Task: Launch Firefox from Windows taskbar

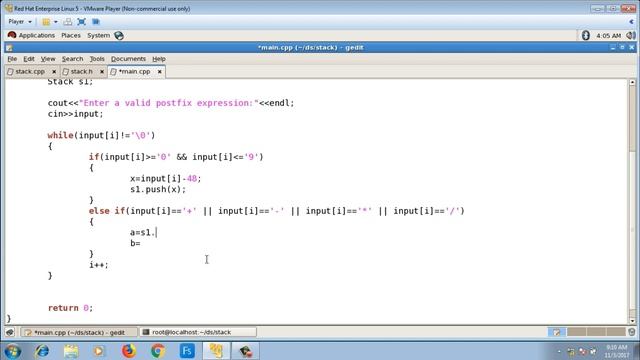Action: click(x=129, y=351)
